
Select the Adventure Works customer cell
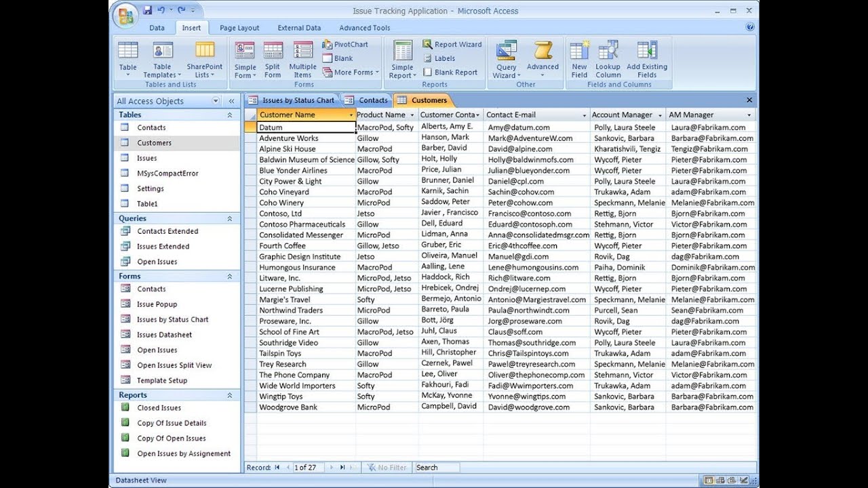pyautogui.click(x=306, y=138)
